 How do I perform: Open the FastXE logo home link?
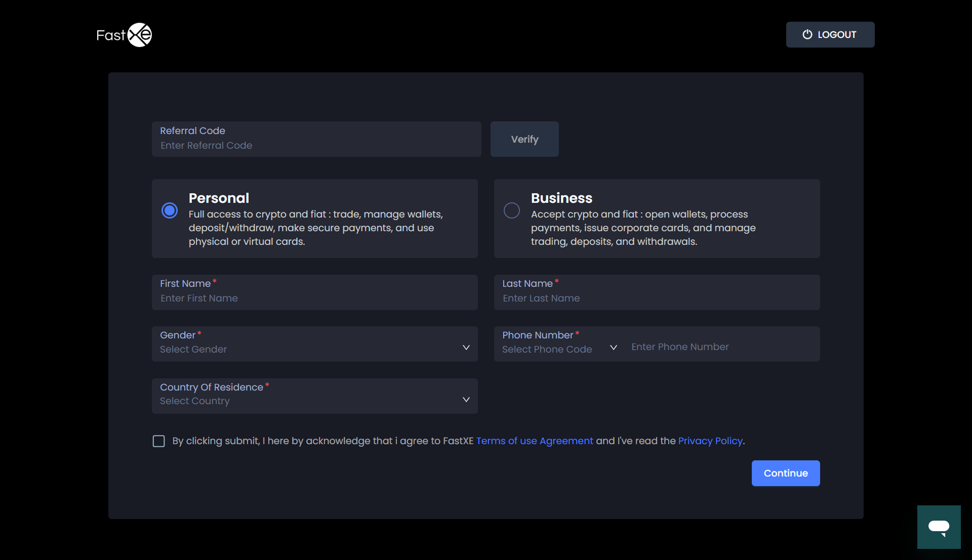pyautogui.click(x=124, y=35)
